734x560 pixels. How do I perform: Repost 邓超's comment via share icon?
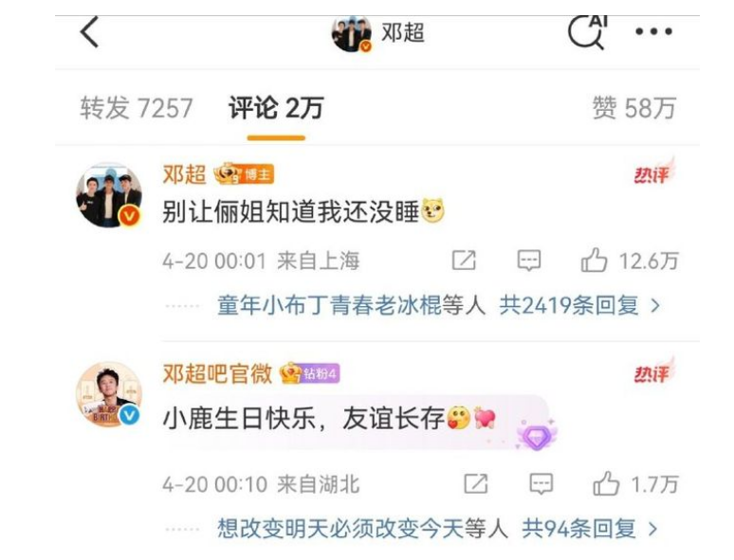[x=464, y=261]
